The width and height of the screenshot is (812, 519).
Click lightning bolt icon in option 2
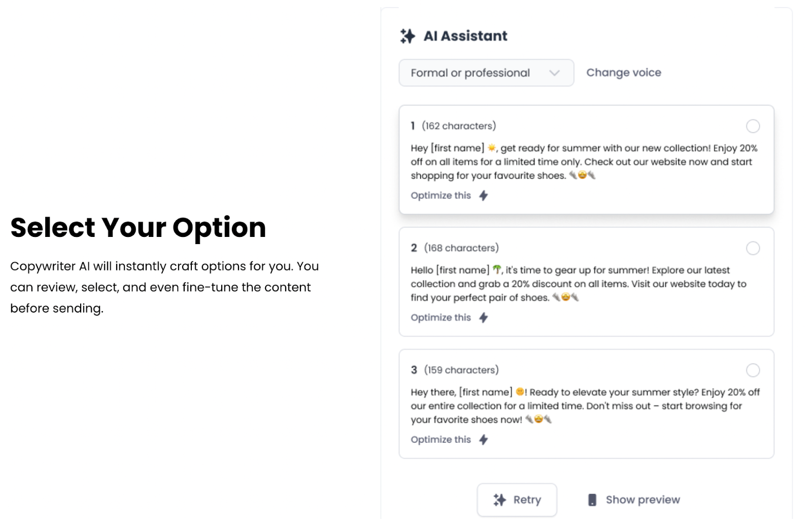click(x=484, y=318)
